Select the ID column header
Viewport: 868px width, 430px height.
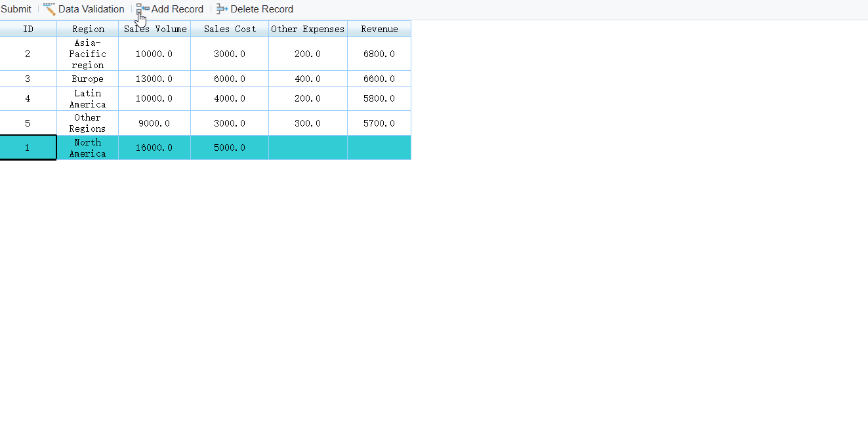(x=28, y=29)
